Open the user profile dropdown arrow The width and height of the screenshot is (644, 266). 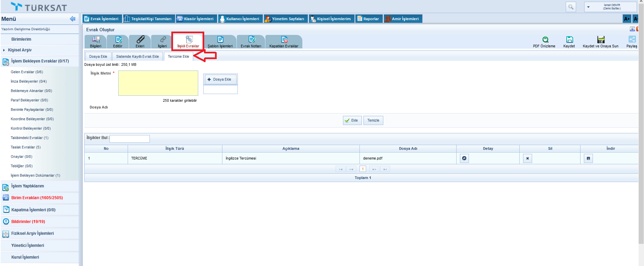pyautogui.click(x=588, y=7)
